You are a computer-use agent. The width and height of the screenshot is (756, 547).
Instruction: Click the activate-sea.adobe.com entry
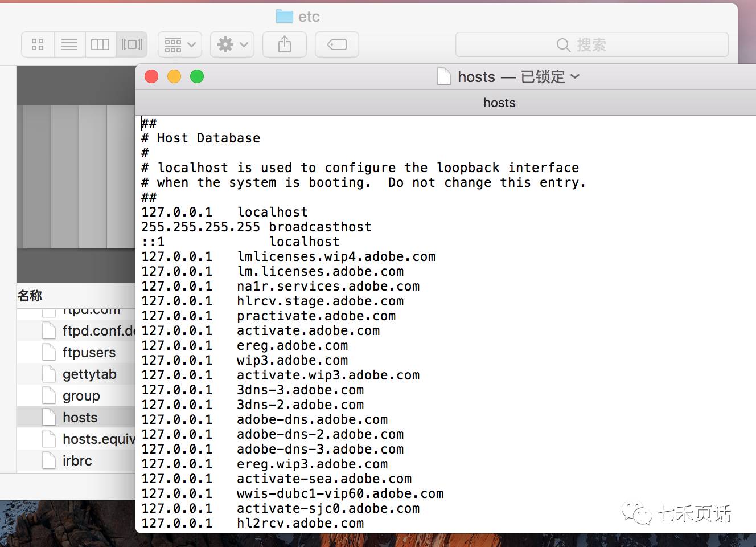click(324, 479)
